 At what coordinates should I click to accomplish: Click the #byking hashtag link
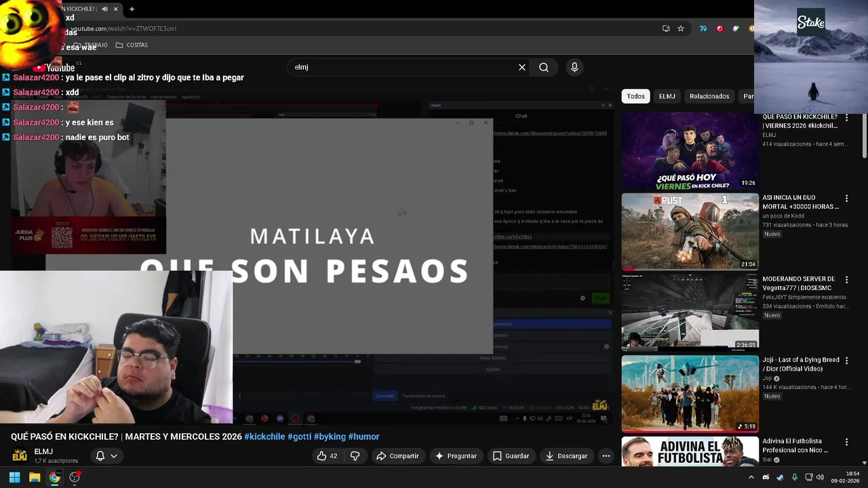(330, 436)
